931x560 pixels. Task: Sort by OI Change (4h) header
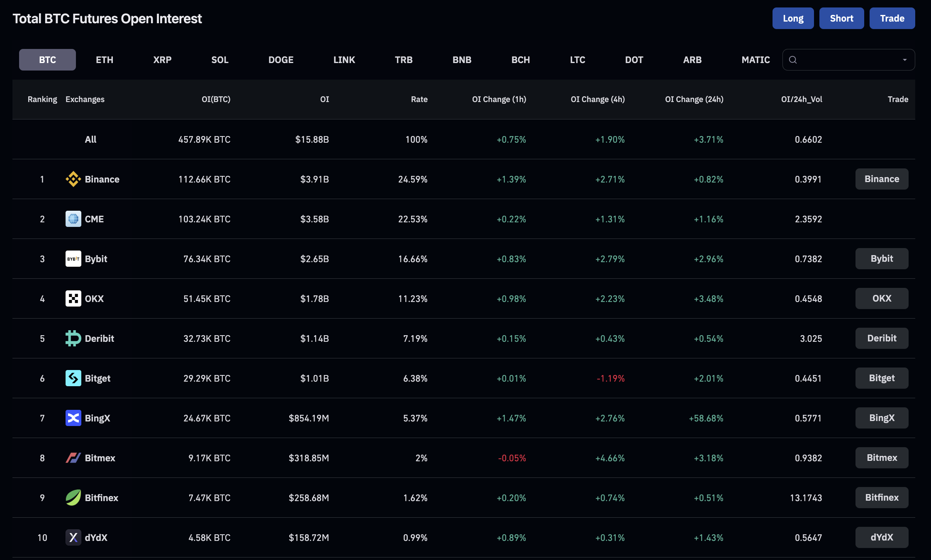(x=598, y=99)
